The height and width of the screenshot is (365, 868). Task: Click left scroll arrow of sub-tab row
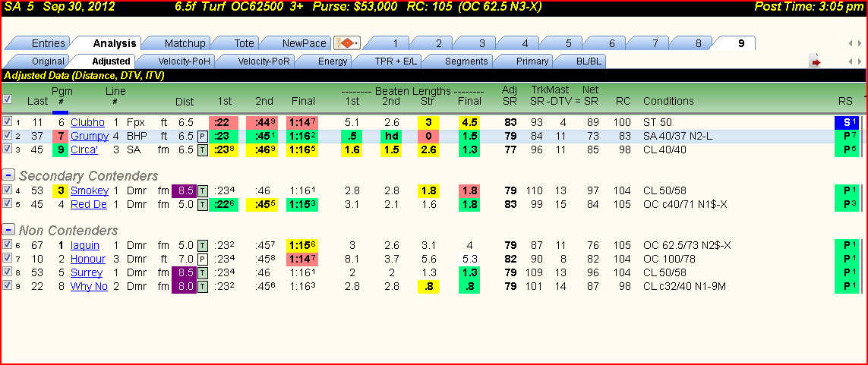click(852, 61)
